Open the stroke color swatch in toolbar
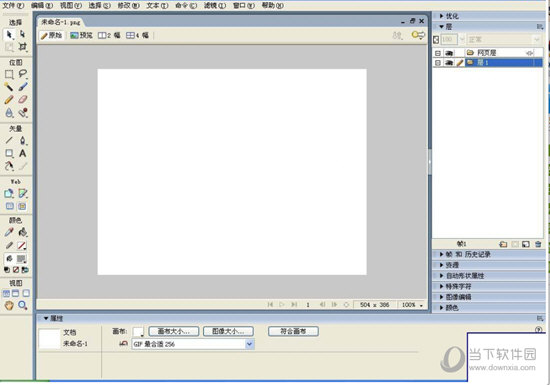Viewport: 550px width, 385px height. coord(22,246)
